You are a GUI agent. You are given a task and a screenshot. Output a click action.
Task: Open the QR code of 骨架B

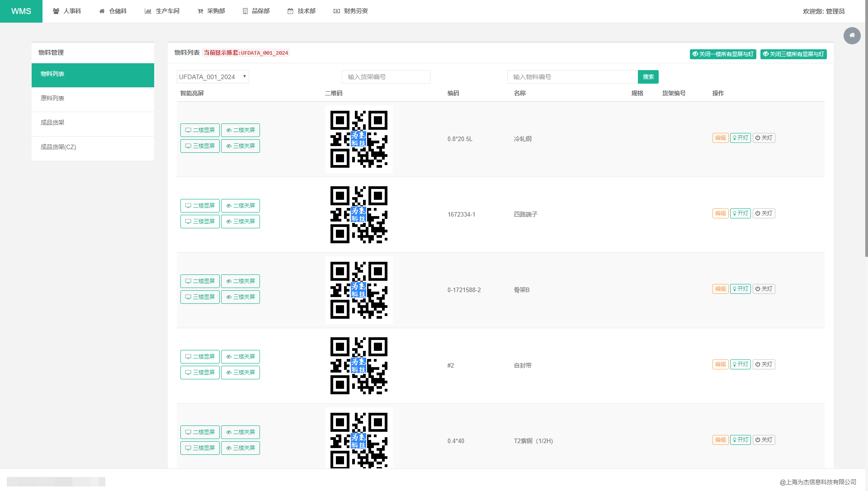point(359,290)
